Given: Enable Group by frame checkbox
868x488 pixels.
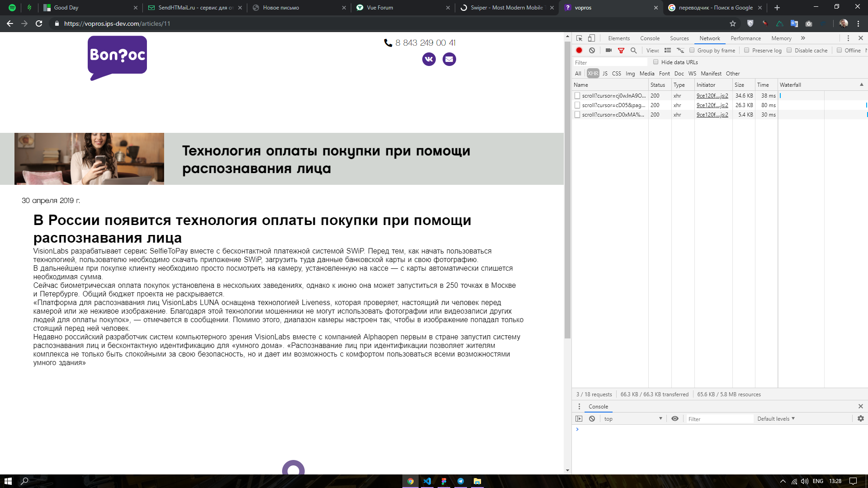Looking at the screenshot, I should 692,50.
